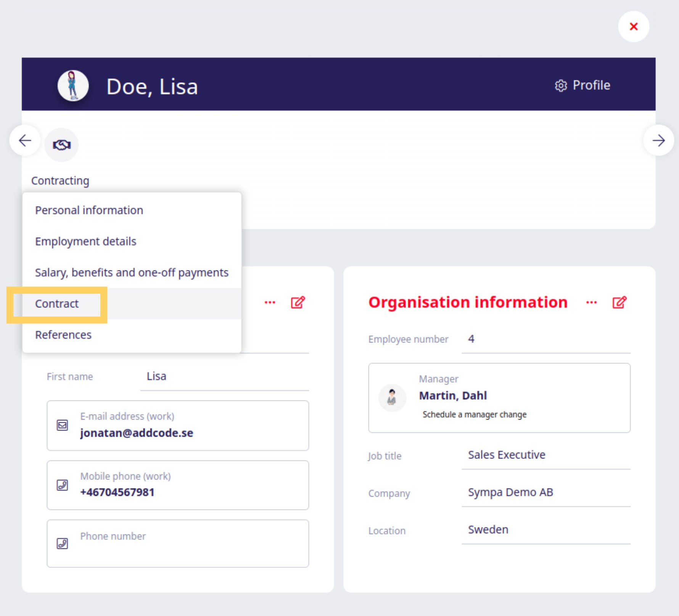Open References menu entry
The width and height of the screenshot is (679, 616).
click(132, 335)
